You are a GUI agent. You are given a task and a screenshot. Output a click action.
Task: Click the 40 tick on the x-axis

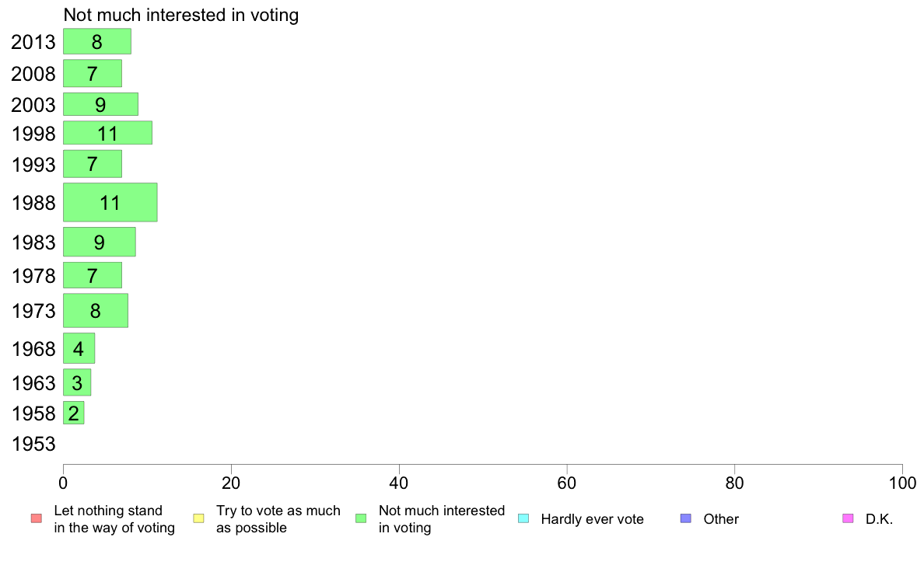coord(399,483)
